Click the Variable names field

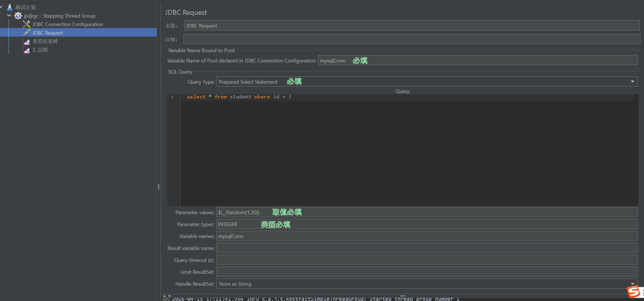coord(427,236)
